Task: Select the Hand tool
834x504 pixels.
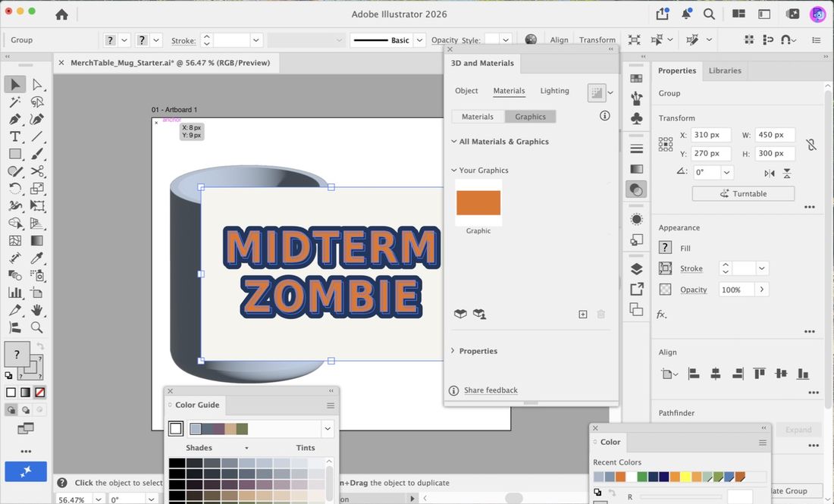Action: click(36, 310)
